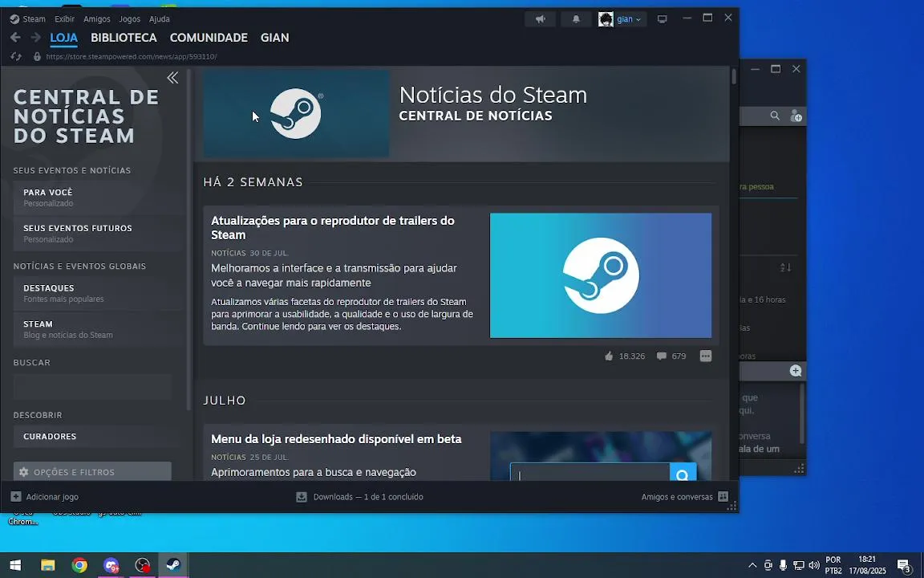Expand the gian account dropdown

point(629,19)
